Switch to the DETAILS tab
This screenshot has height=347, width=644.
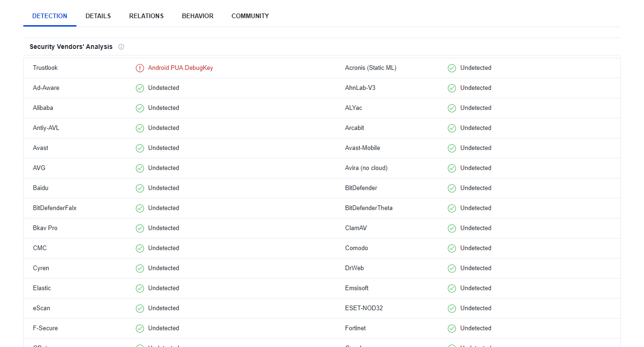[98, 16]
